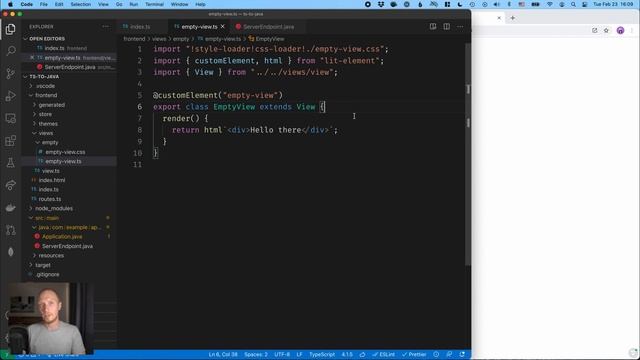
Task: Close empty-view.ts in Open Editors list
Action: (32, 58)
